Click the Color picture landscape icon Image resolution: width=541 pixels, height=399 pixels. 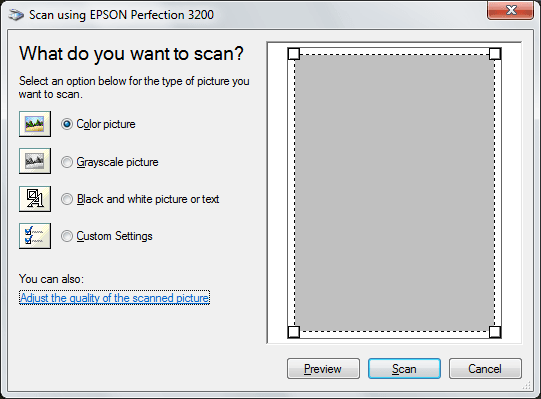pyautogui.click(x=35, y=124)
